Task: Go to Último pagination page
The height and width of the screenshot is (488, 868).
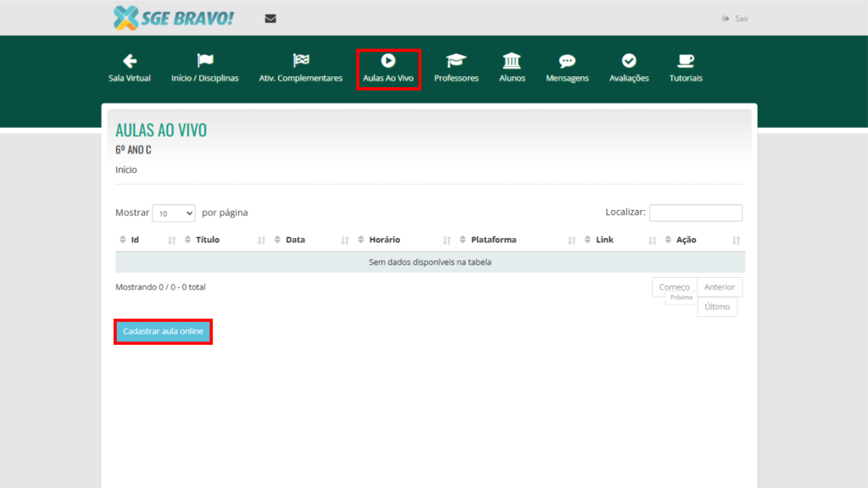Action: [716, 307]
